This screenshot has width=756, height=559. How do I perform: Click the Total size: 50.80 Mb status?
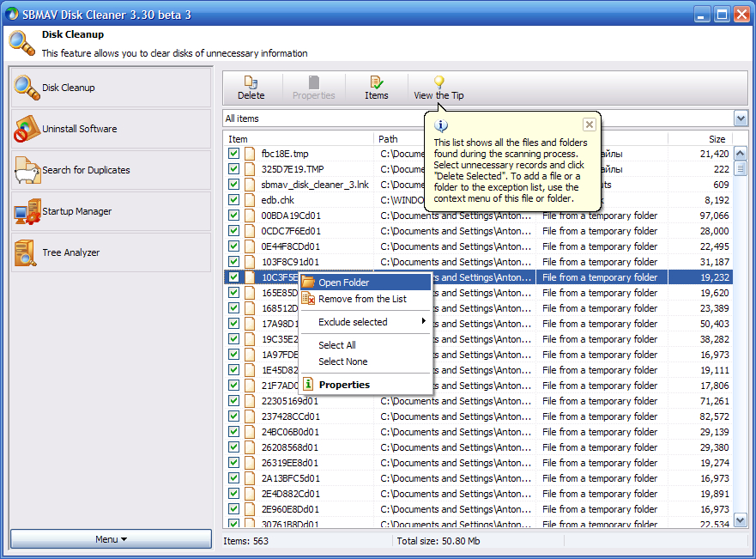[438, 541]
